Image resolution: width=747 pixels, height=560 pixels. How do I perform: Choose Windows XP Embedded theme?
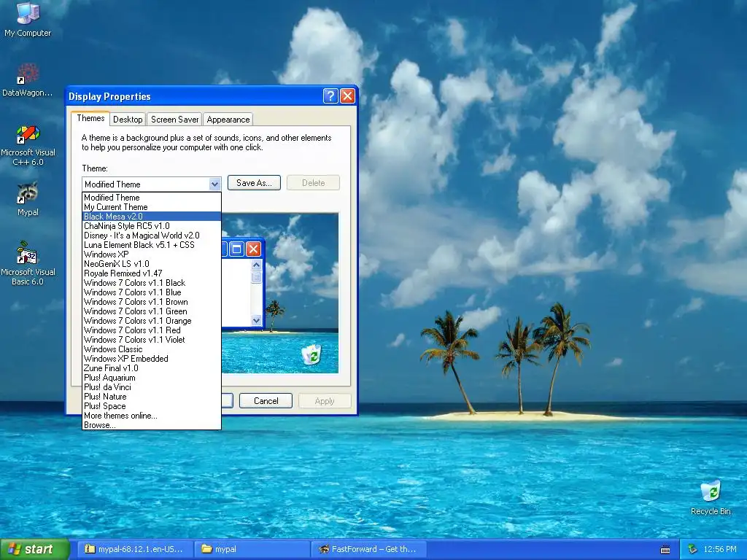pos(152,359)
